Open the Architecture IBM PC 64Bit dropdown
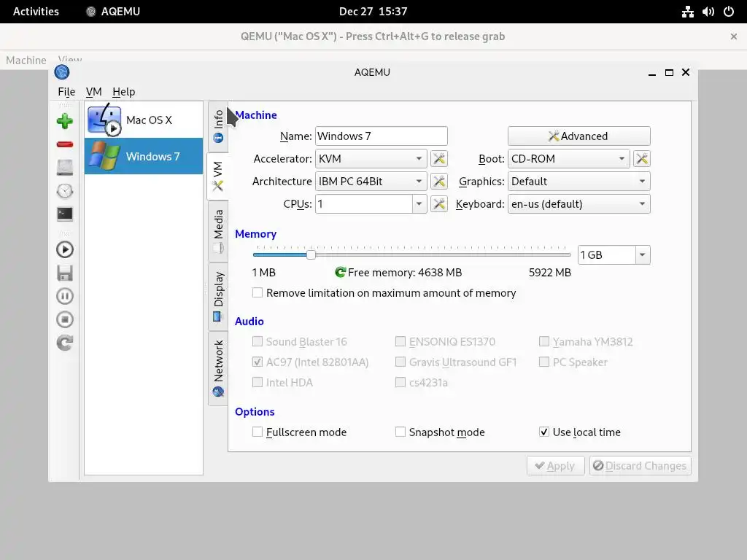This screenshot has height=560, width=747. (371, 182)
